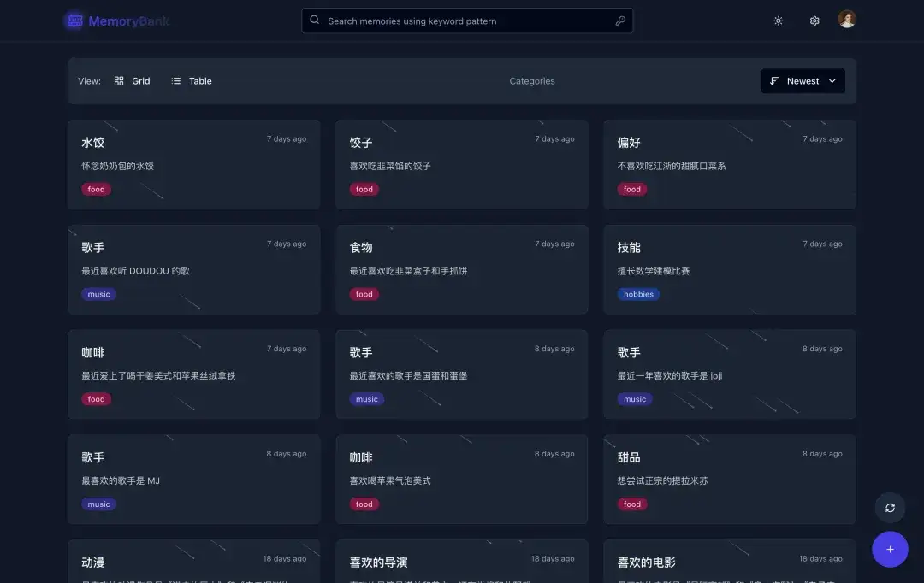This screenshot has height=583, width=924.
Task: Select the 技能 card title
Action: click(x=629, y=247)
